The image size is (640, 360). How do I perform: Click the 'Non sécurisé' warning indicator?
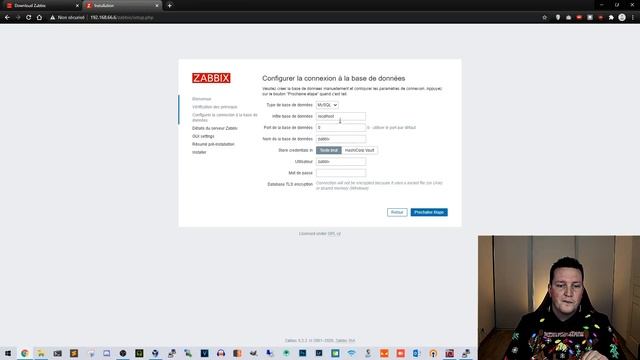[67, 18]
